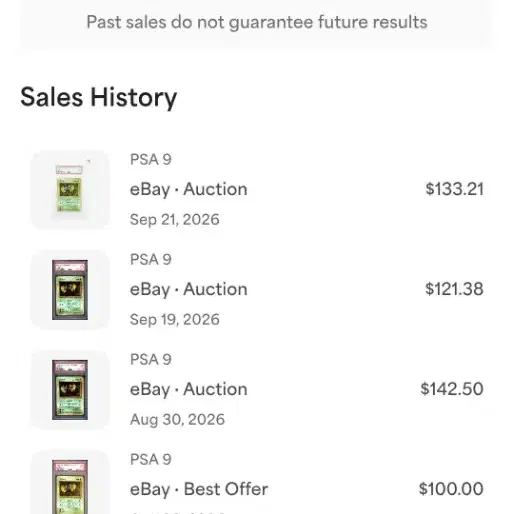This screenshot has width=514, height=514.
Task: Open the $142.50 sale card thumbnail
Action: click(x=70, y=389)
